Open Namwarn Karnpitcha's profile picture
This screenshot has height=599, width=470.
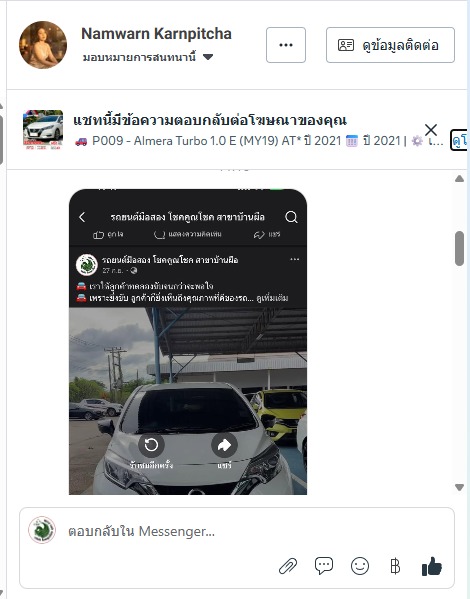[x=43, y=45]
